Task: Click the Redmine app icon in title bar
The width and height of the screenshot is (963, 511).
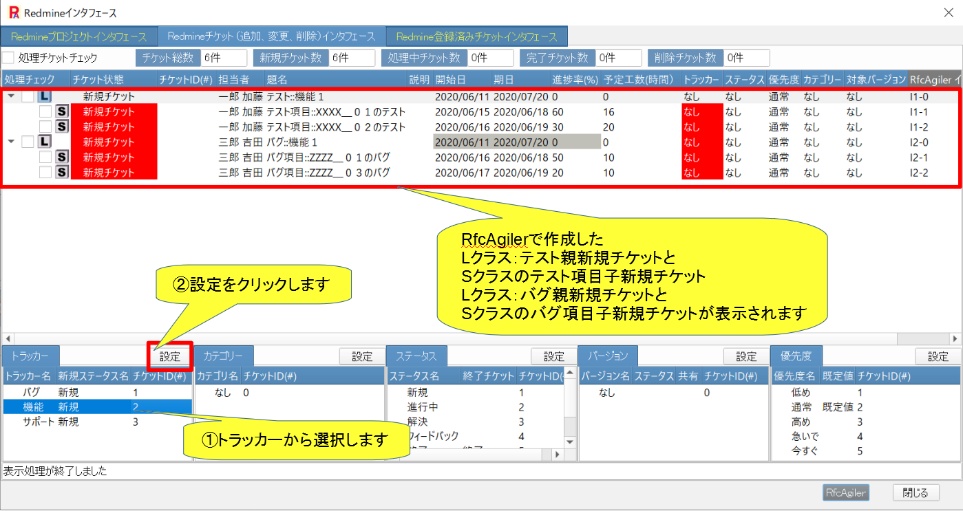Action: point(14,12)
